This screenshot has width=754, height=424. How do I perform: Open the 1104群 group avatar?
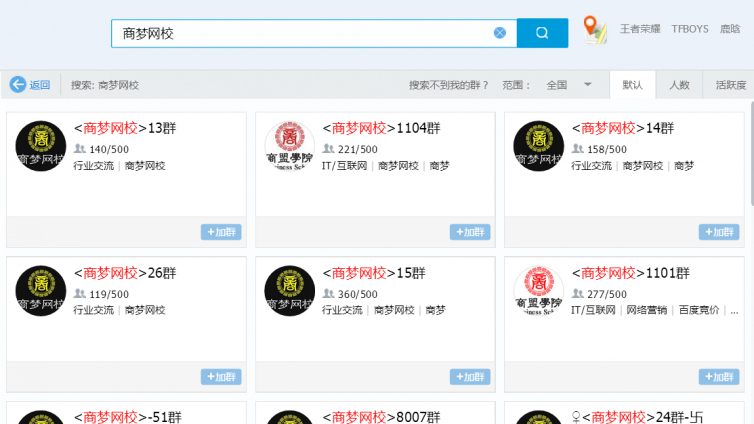[x=289, y=146]
